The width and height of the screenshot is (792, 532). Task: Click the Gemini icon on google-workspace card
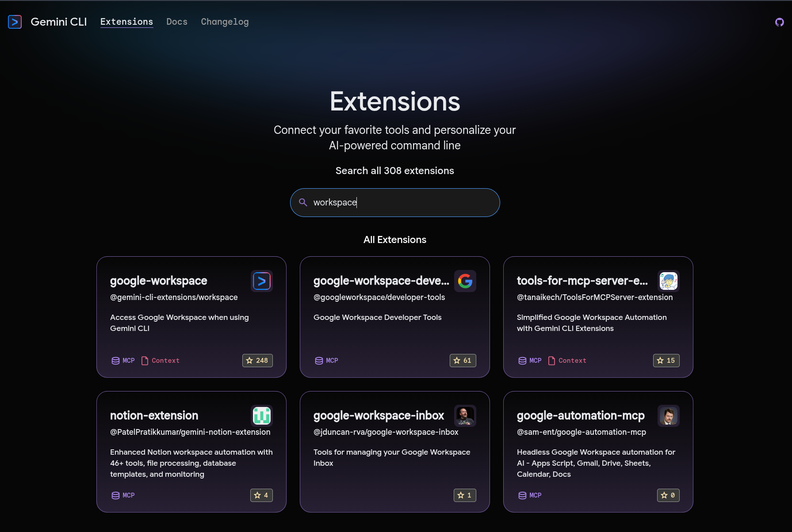(x=261, y=281)
